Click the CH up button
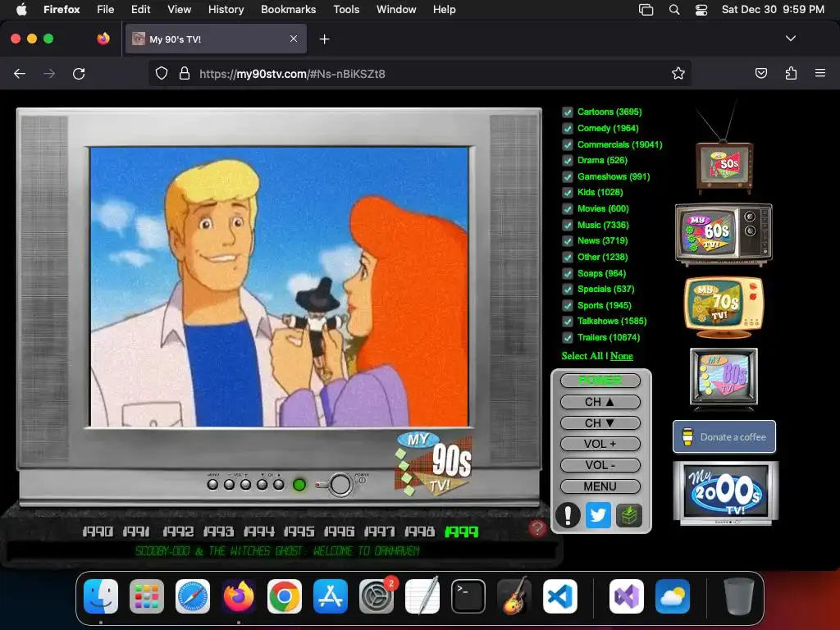This screenshot has width=840, height=630. [600, 402]
